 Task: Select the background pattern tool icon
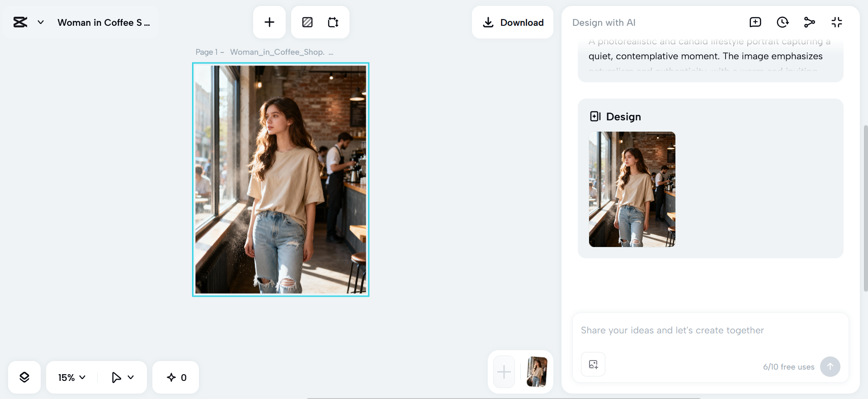(x=307, y=22)
